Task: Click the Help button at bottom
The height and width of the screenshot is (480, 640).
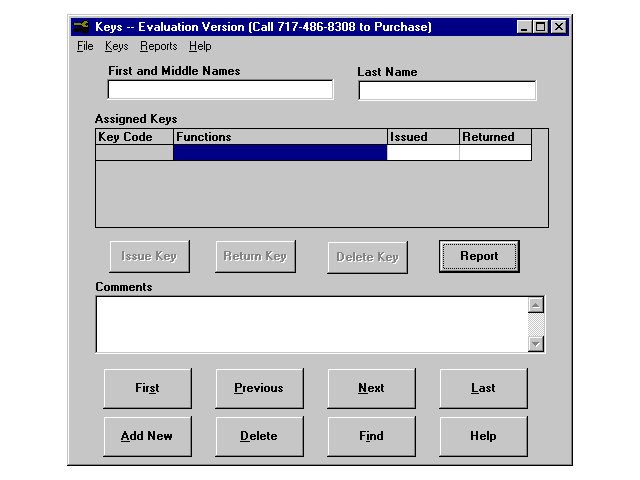Action: (483, 436)
